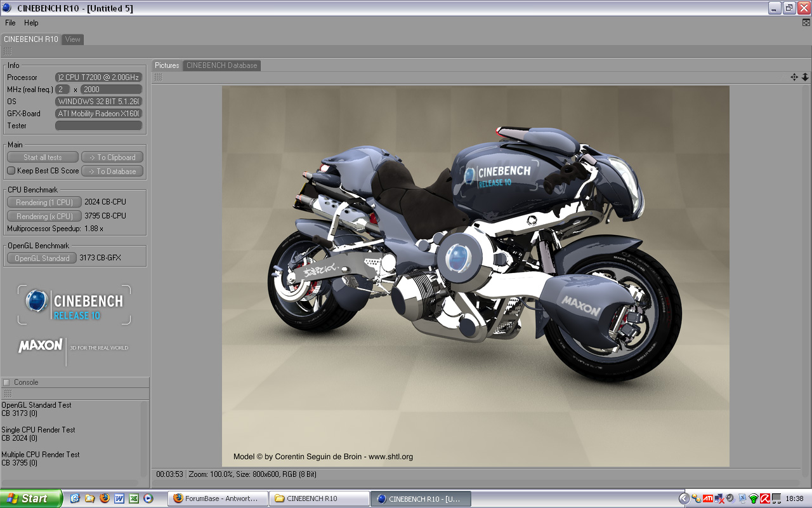The width and height of the screenshot is (812, 508).
Task: Switch to ForumBase Firefox taskbar window
Action: pos(218,498)
